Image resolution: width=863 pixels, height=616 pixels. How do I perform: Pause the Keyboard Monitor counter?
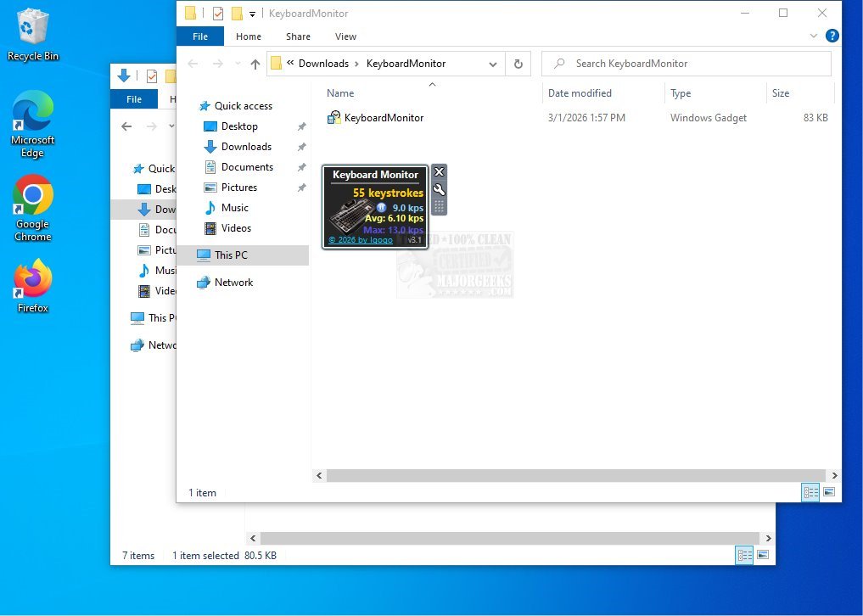382,207
